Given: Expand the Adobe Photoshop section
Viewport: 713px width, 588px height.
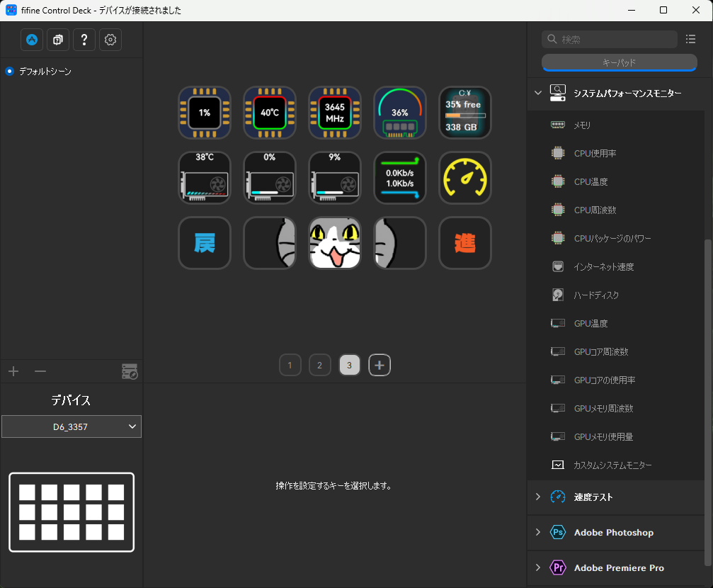Looking at the screenshot, I should coord(538,532).
